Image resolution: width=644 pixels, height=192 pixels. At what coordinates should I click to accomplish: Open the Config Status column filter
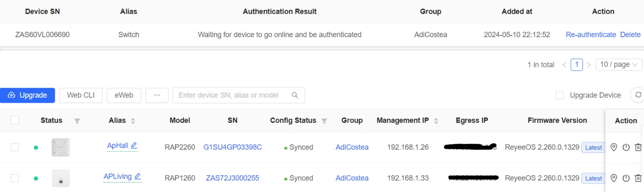coord(324,121)
